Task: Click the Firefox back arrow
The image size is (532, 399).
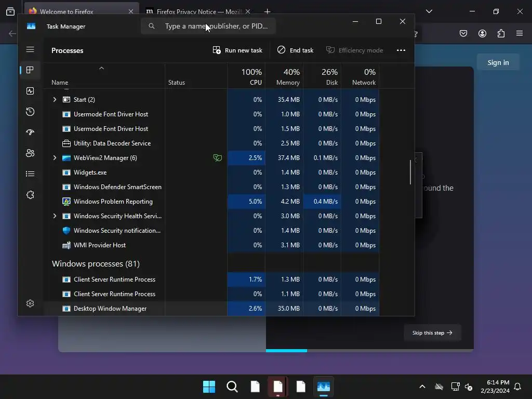Action: pos(12,33)
